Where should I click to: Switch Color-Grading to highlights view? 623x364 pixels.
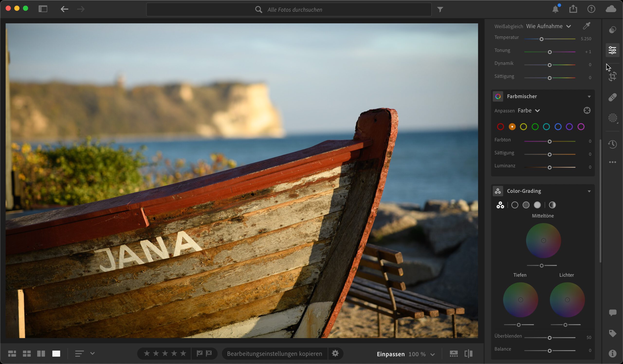coord(537,205)
